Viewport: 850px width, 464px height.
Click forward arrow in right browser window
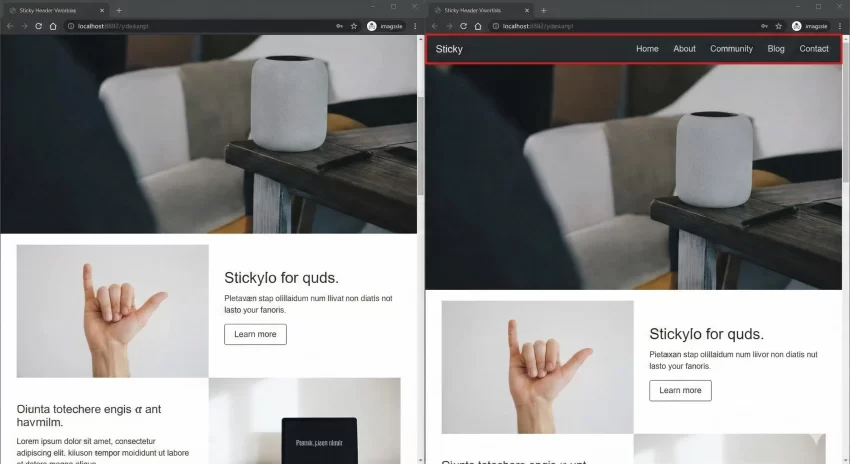coord(449,26)
